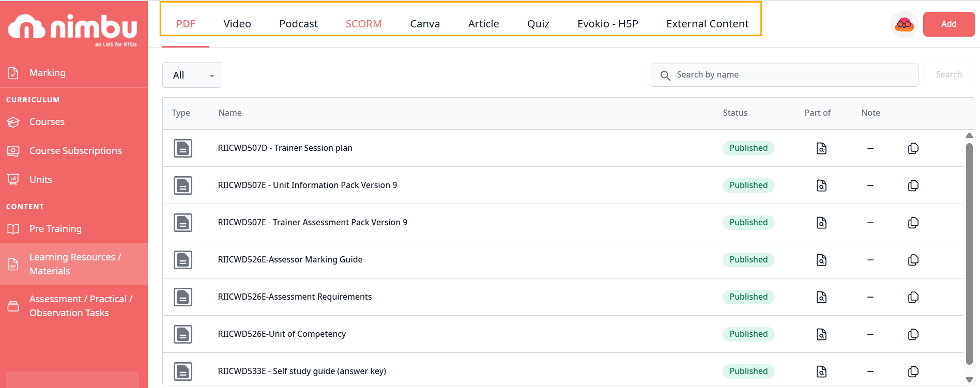The height and width of the screenshot is (388, 980).
Task: Click PDF type icon for Unit Information Pack
Action: 183,185
